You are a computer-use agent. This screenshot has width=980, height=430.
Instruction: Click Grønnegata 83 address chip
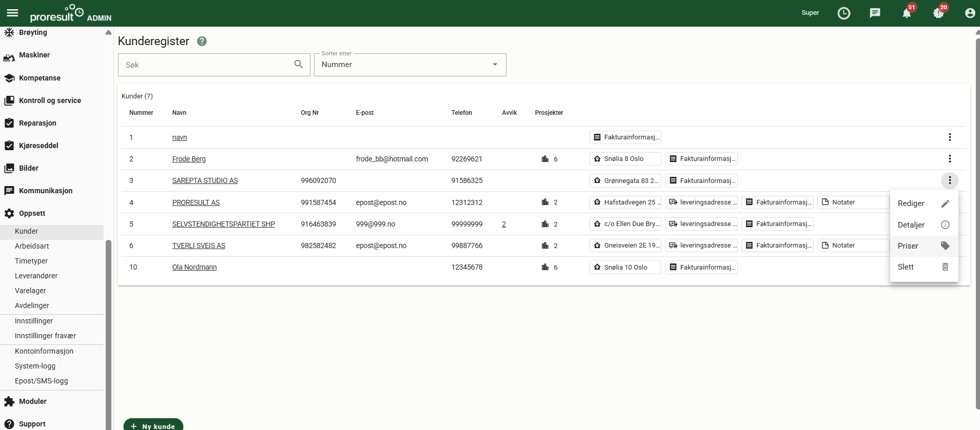[x=625, y=180]
